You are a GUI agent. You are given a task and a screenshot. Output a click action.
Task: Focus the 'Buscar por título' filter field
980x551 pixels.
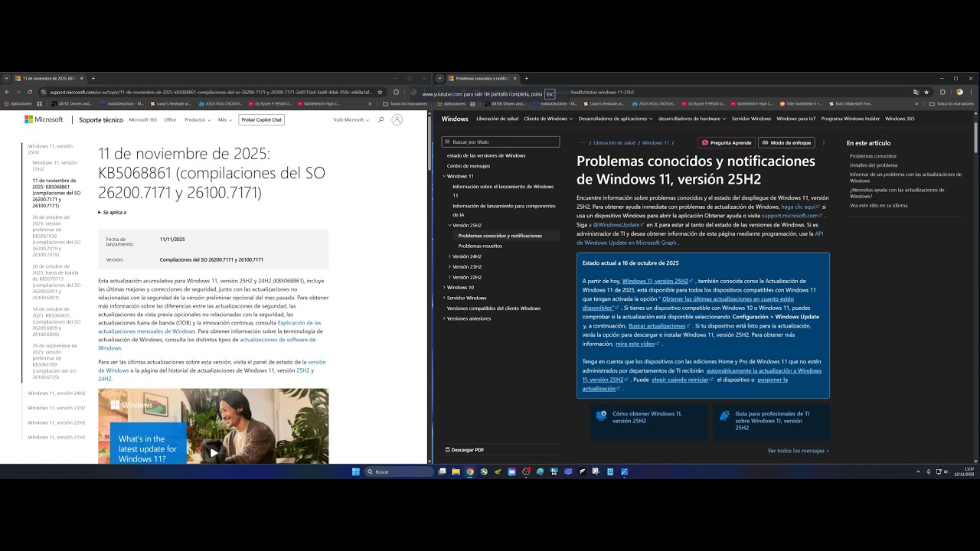click(501, 142)
